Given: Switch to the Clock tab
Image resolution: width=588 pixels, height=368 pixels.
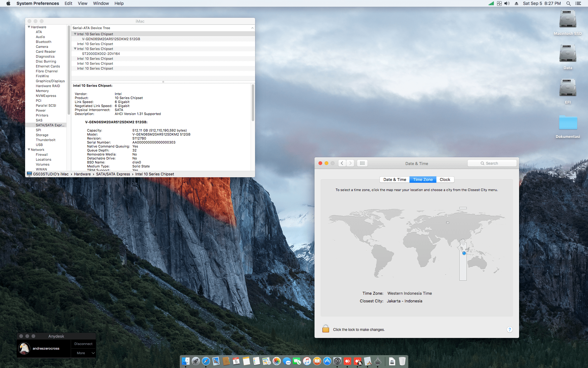Looking at the screenshot, I should tap(445, 179).
